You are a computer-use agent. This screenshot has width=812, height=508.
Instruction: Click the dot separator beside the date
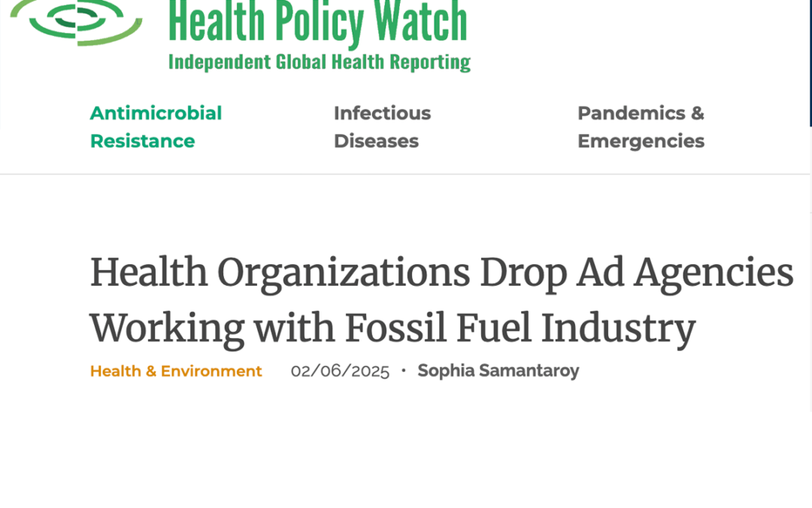coord(404,370)
